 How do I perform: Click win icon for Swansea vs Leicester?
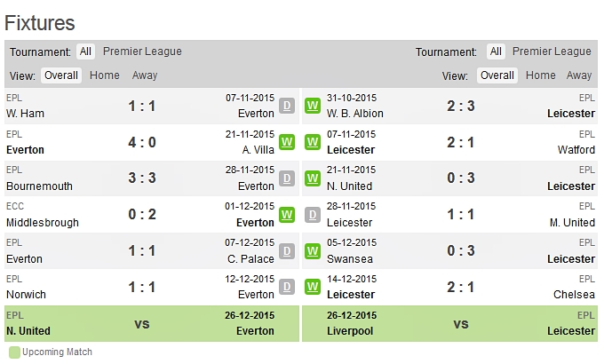(313, 251)
